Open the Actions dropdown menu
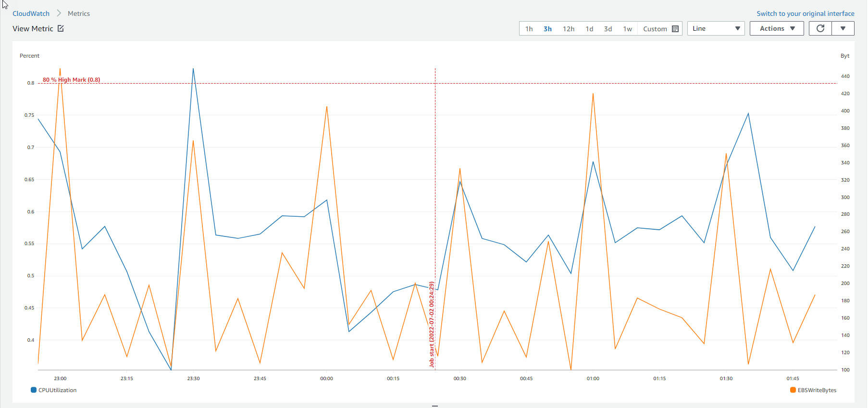Screen dimensions: 868x408 click(x=777, y=28)
